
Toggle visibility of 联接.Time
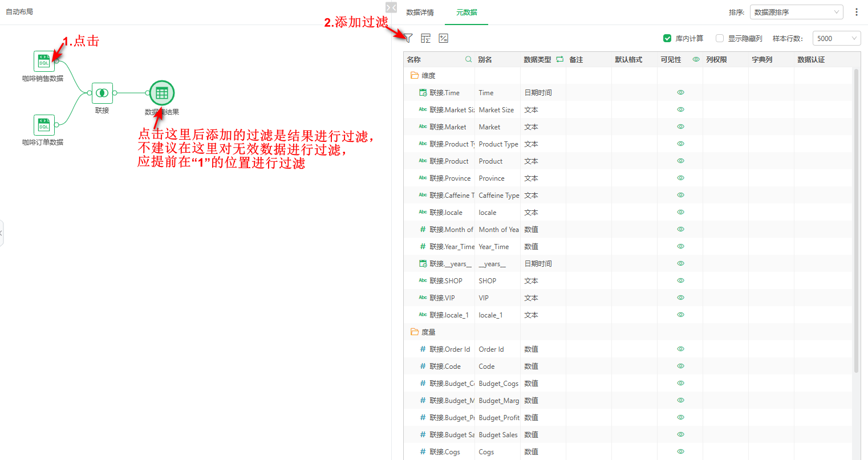(x=680, y=92)
